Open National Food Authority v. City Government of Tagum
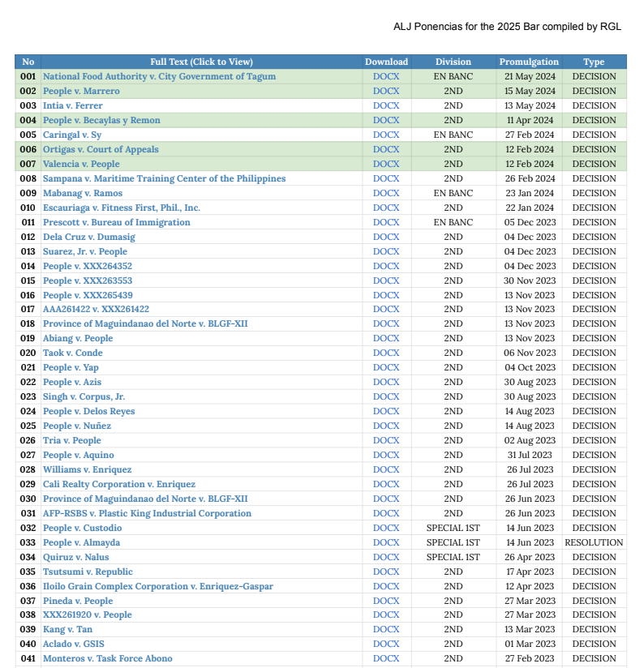This screenshot has height=668, width=644. click(159, 77)
